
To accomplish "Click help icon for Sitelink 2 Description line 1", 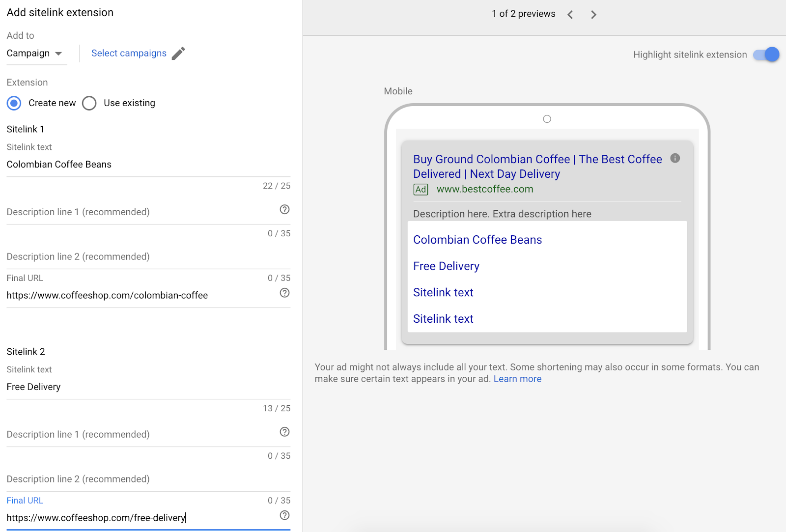I will pos(284,432).
